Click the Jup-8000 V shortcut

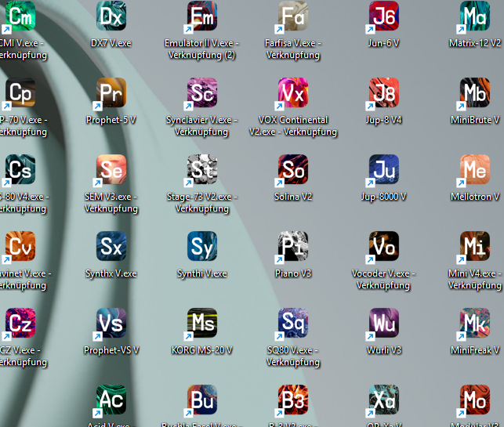point(384,170)
